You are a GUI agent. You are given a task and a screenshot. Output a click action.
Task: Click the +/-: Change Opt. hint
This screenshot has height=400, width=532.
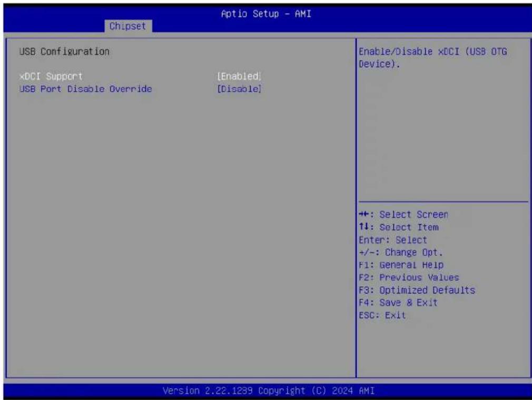(x=401, y=253)
